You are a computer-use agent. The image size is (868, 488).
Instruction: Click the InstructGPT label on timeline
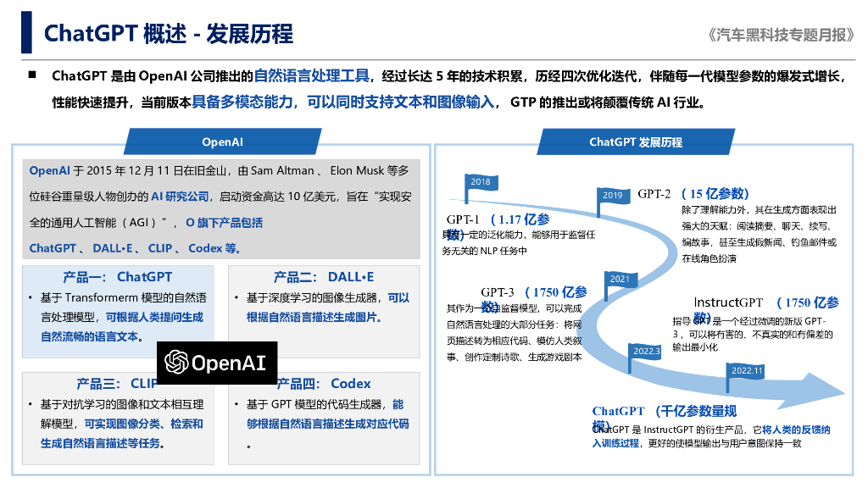[x=728, y=302]
